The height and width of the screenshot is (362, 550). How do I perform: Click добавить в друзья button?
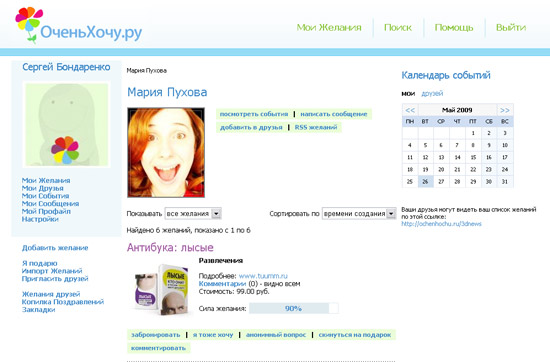click(251, 127)
